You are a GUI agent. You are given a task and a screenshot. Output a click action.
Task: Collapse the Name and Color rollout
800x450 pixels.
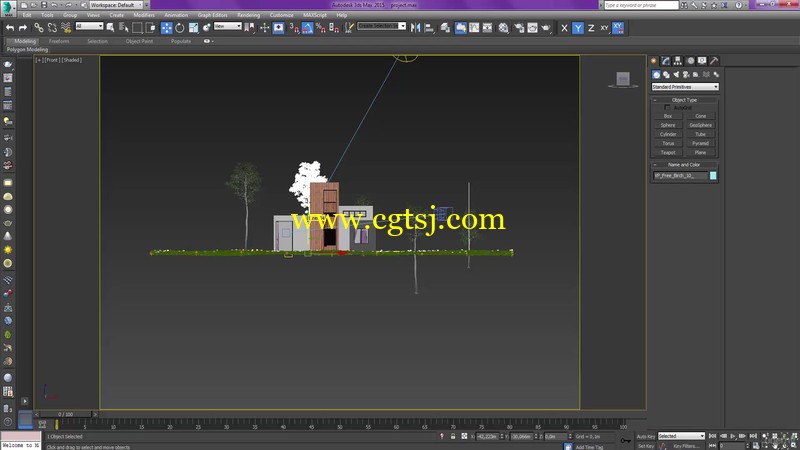point(685,165)
